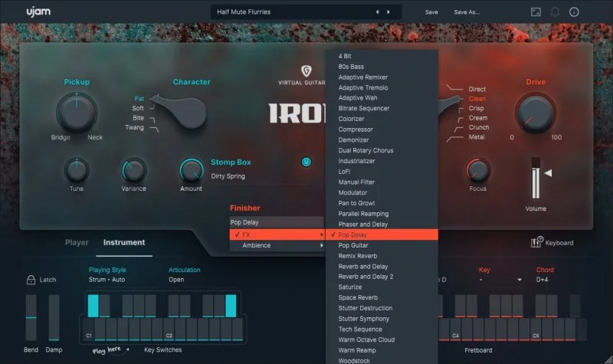Choose Remix Reverb effect
This screenshot has height=364, width=613.
coord(382,256)
